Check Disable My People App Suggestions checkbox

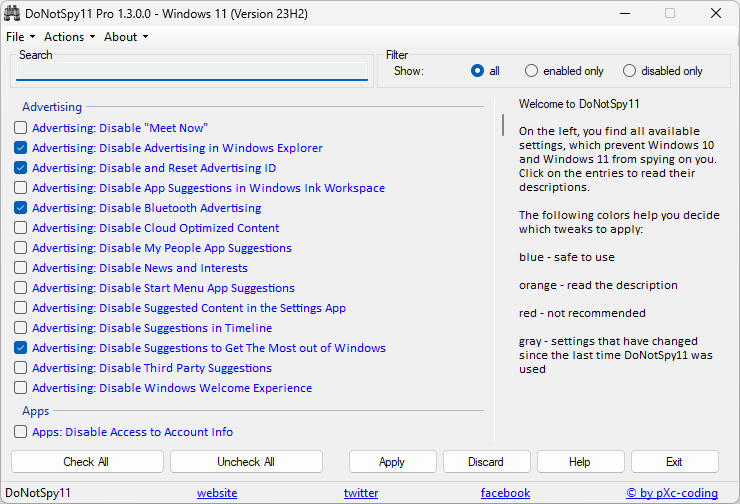(x=20, y=248)
